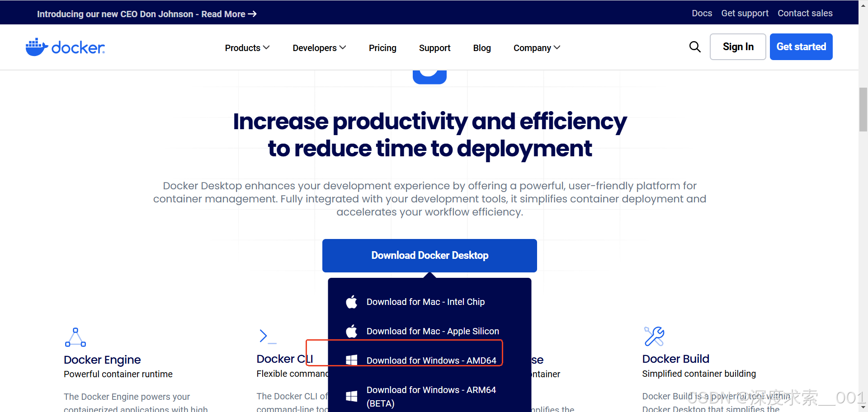Expand the Products menu
The height and width of the screenshot is (412, 868).
247,48
